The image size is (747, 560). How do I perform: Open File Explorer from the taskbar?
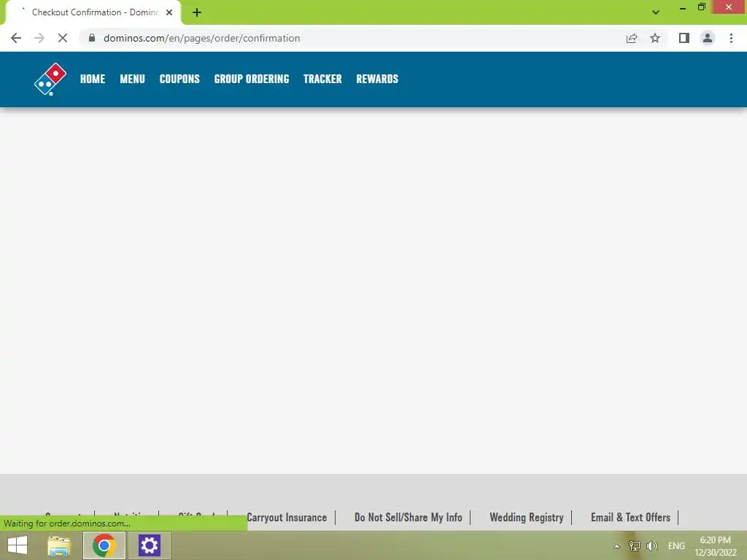click(x=59, y=545)
